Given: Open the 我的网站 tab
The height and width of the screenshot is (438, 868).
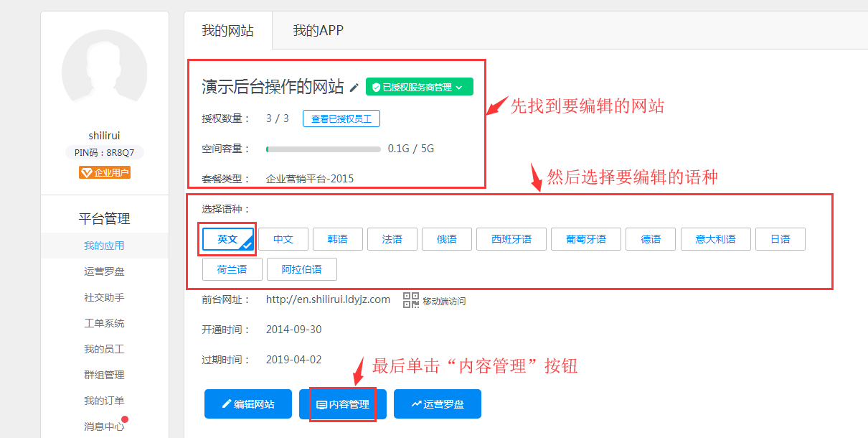Looking at the screenshot, I should click(227, 31).
